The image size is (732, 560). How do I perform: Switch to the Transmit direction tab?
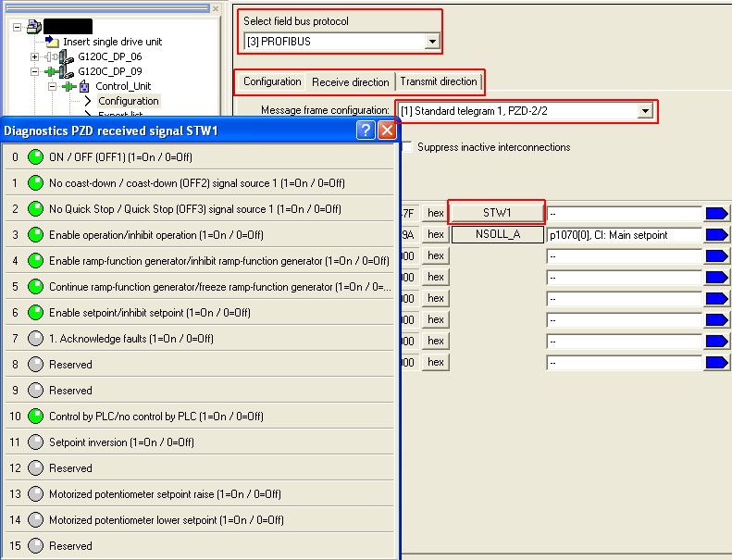point(439,81)
